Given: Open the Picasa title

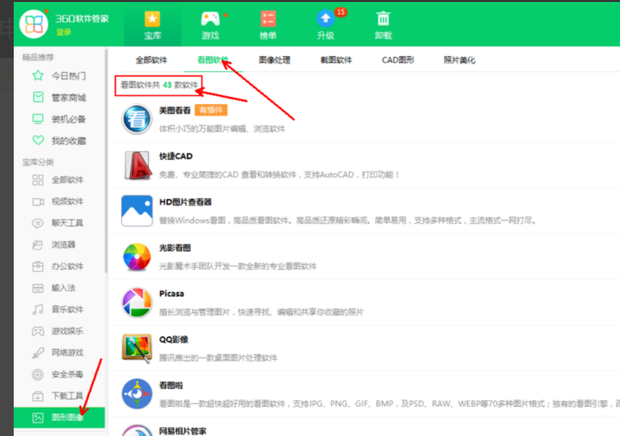Looking at the screenshot, I should (x=172, y=294).
